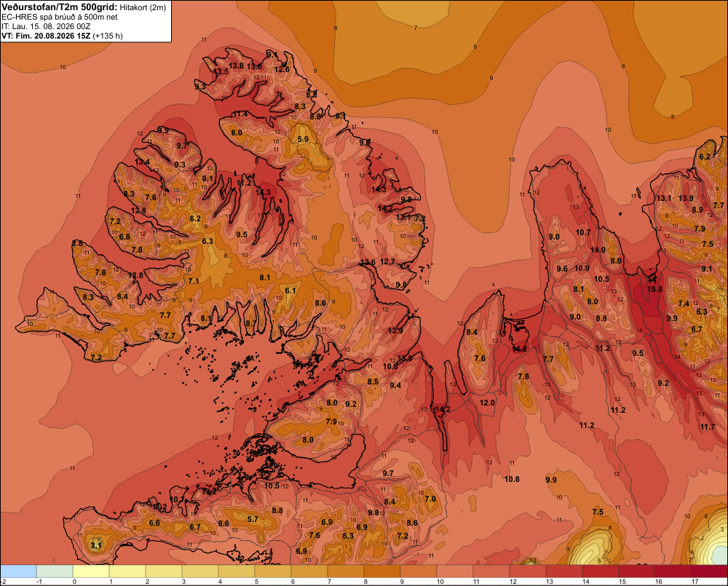Screen dimensions: 728x586
Task: Click the legend tick label 0
Action: click(75, 582)
